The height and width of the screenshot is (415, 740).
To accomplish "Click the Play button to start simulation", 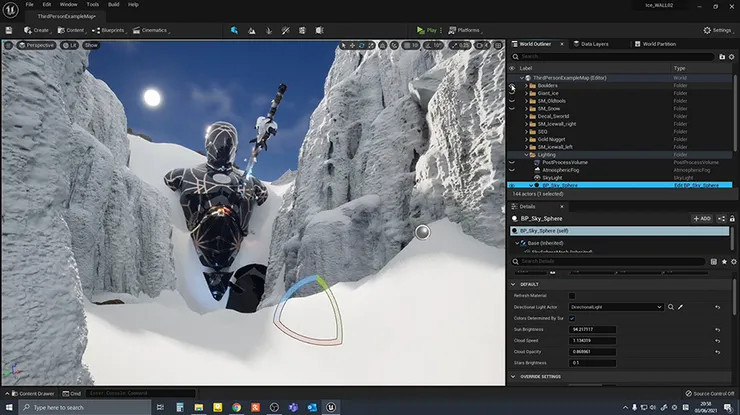I will click(x=427, y=30).
